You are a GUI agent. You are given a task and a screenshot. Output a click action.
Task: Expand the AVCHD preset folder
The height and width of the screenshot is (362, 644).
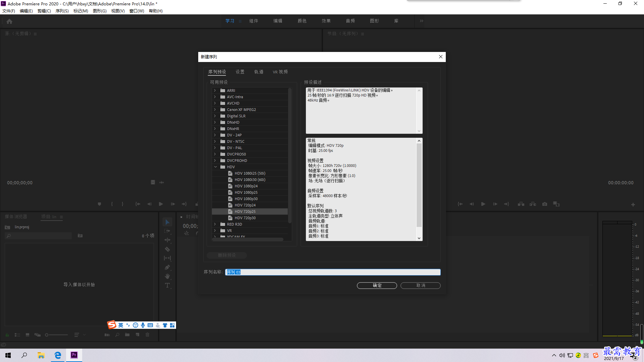pyautogui.click(x=215, y=103)
